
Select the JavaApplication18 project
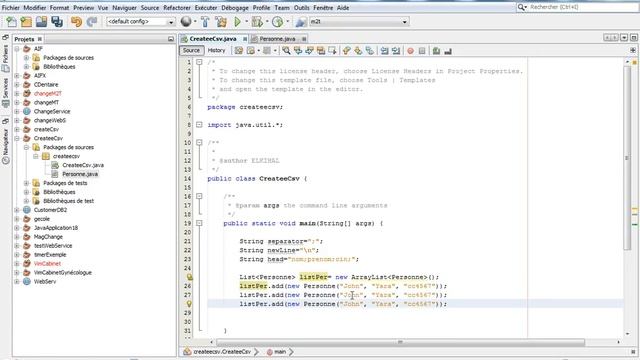pos(56,228)
